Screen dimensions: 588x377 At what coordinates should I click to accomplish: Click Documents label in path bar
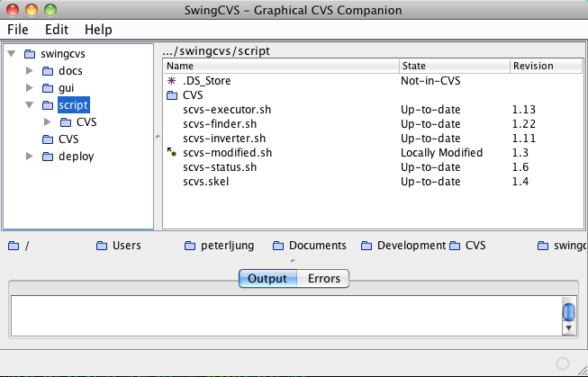tap(318, 246)
